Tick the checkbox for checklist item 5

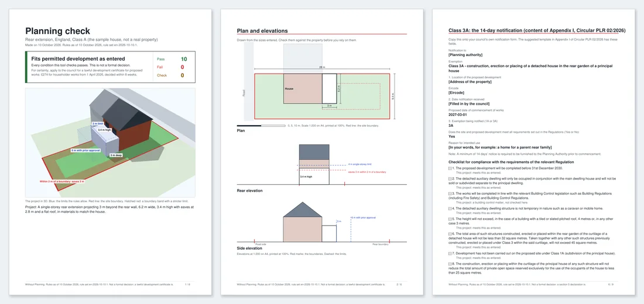450,219
